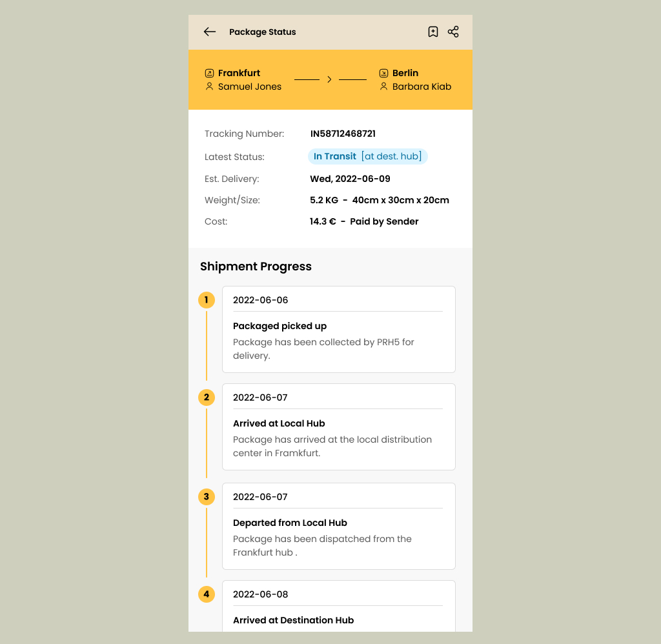Image resolution: width=661 pixels, height=644 pixels.
Task: Click the destination icon beside Berlin
Action: 383,74
